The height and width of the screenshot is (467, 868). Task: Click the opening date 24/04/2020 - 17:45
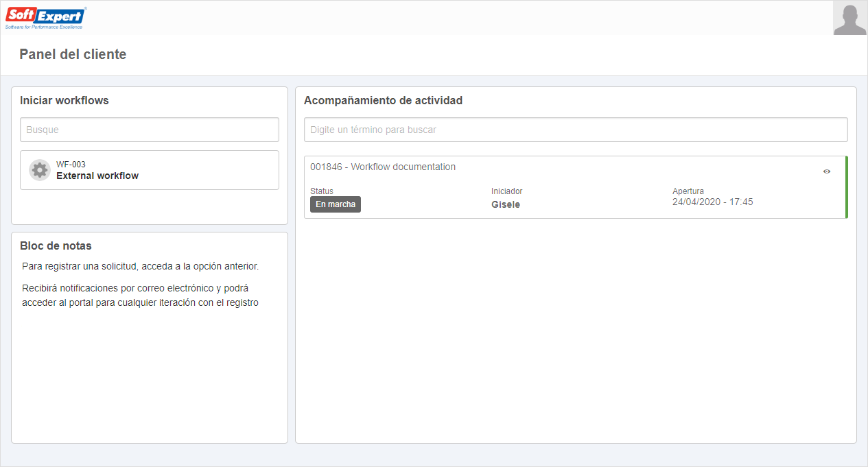(x=713, y=202)
